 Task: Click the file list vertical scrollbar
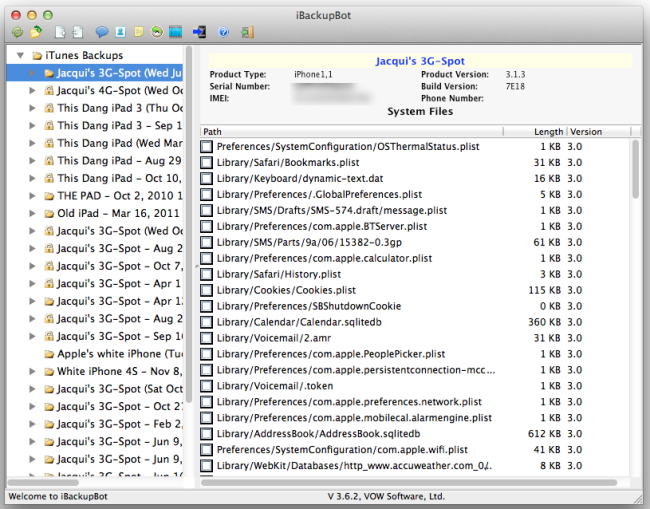click(x=635, y=300)
